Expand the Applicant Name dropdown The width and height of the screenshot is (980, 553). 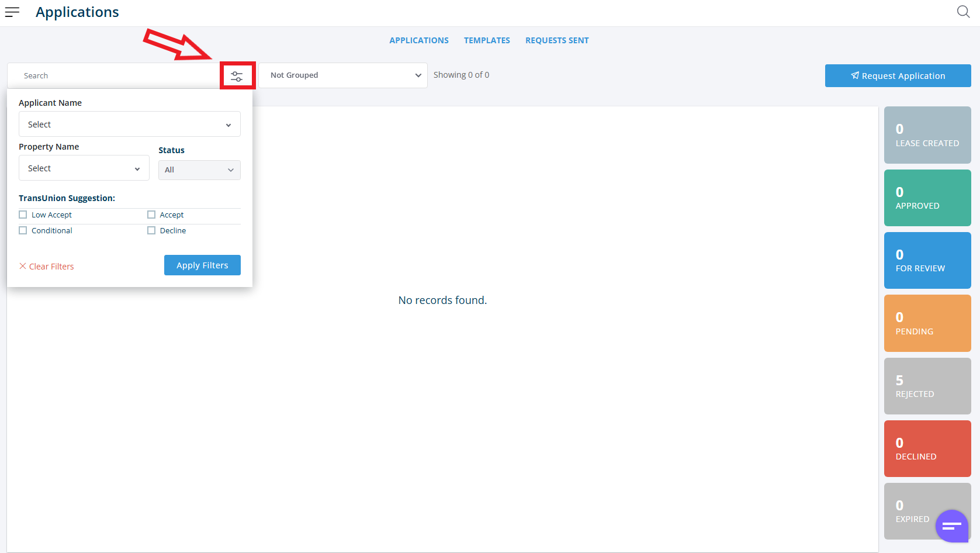[x=129, y=125]
